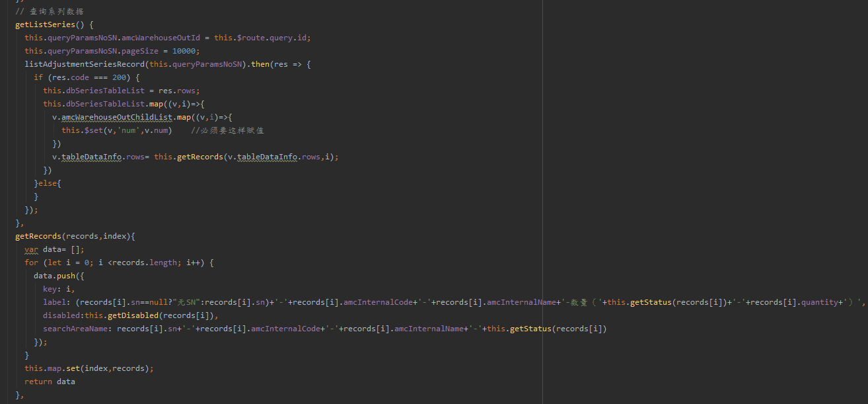The width and height of the screenshot is (868, 404).
Task: Select the comment 查询系列数据
Action: (50, 11)
